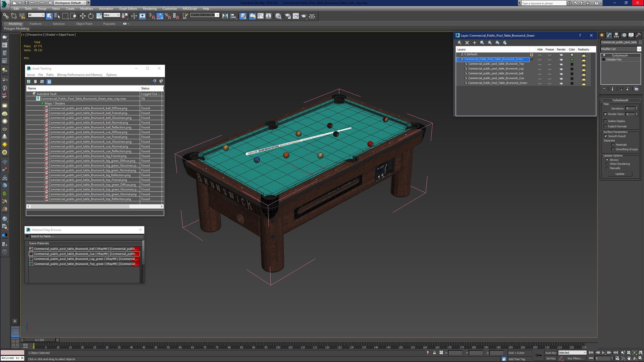Open the Curve Editor icon

click(261, 16)
